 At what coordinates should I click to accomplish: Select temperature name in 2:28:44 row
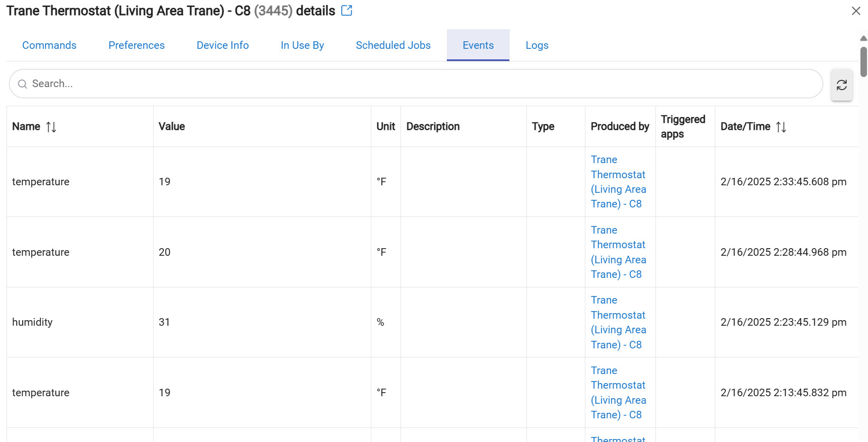pos(41,252)
